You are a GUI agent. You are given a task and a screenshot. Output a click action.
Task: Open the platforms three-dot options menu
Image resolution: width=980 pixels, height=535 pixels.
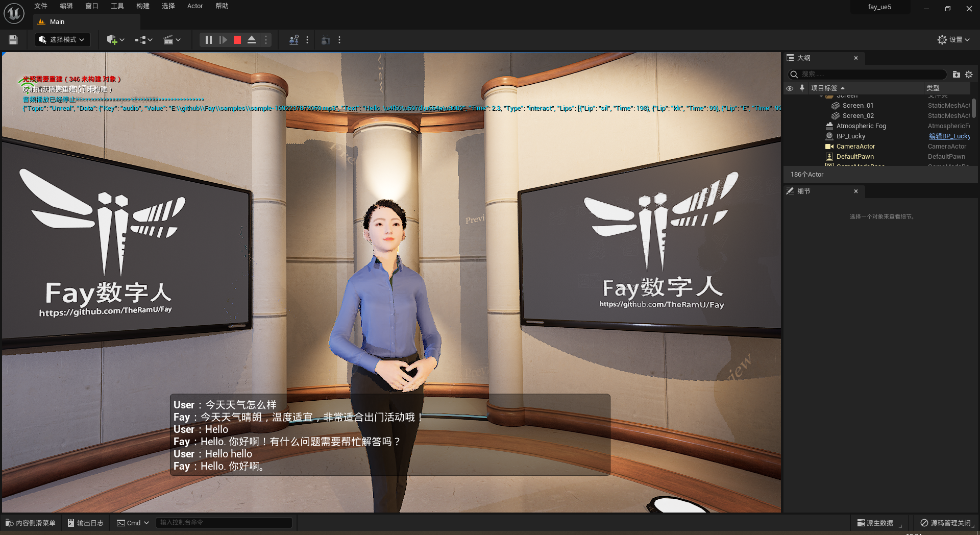click(339, 40)
